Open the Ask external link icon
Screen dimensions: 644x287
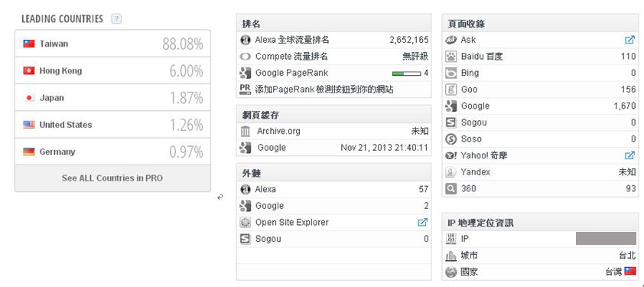[629, 40]
